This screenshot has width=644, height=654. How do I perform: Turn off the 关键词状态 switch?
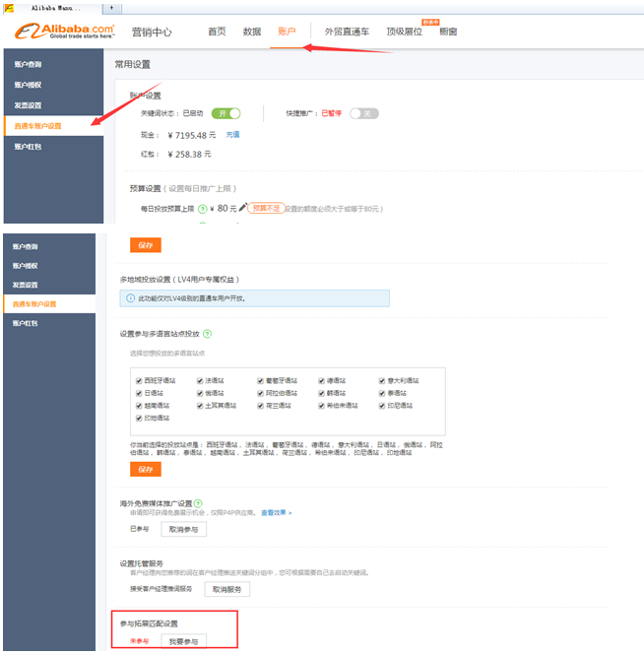tap(225, 113)
